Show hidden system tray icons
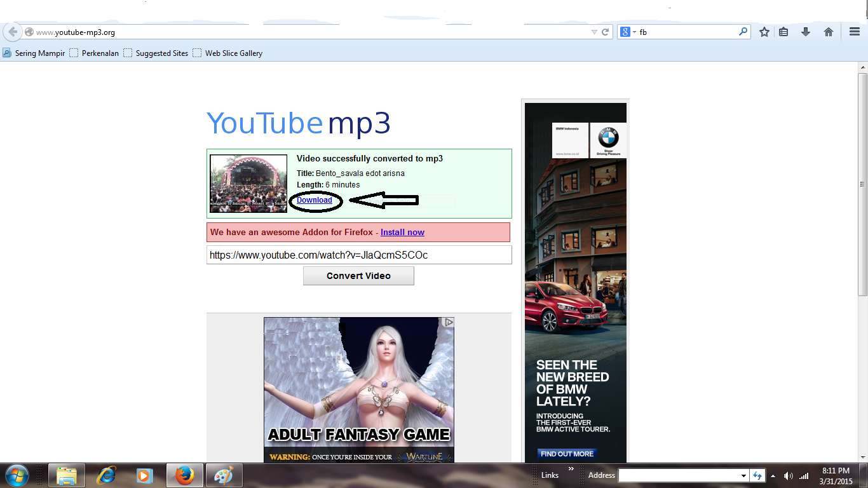Image resolution: width=868 pixels, height=488 pixels. (x=773, y=475)
